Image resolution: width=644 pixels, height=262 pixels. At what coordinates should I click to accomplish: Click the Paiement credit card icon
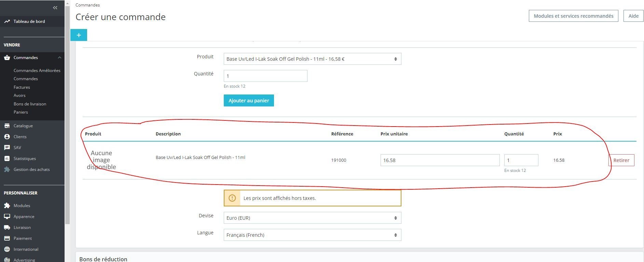coord(7,238)
